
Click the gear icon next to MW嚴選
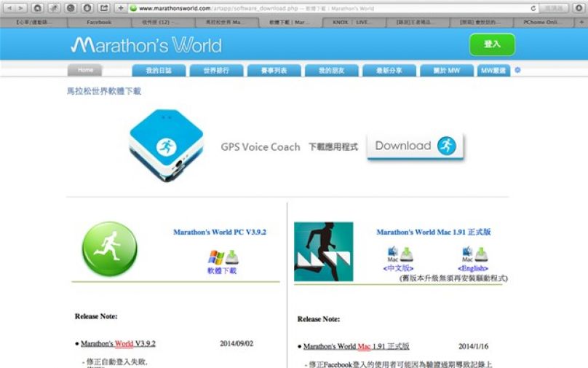click(517, 70)
